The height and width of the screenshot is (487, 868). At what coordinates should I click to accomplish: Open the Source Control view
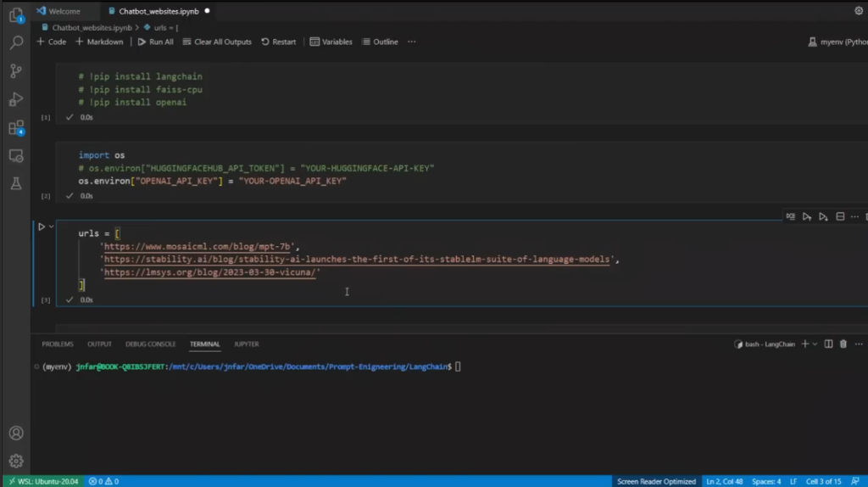(x=15, y=70)
